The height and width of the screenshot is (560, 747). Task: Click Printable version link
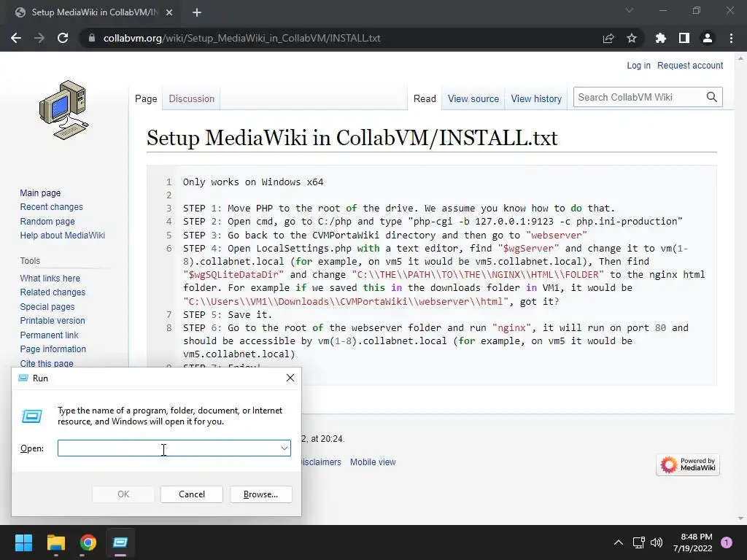coord(53,321)
